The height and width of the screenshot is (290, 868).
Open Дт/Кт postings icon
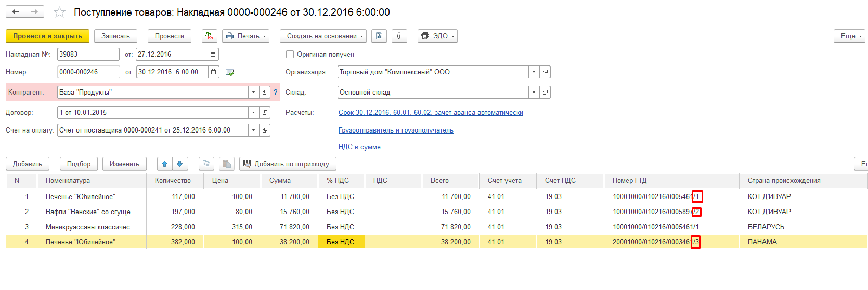[209, 36]
